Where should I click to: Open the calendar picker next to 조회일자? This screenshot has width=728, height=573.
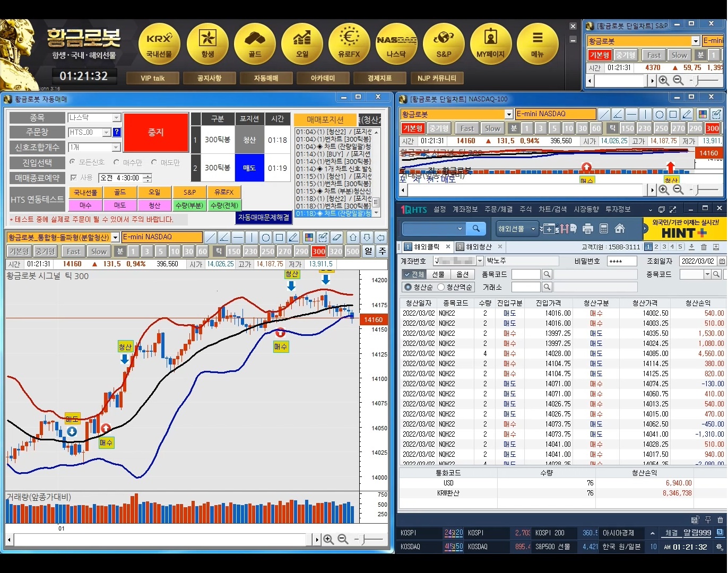click(722, 261)
